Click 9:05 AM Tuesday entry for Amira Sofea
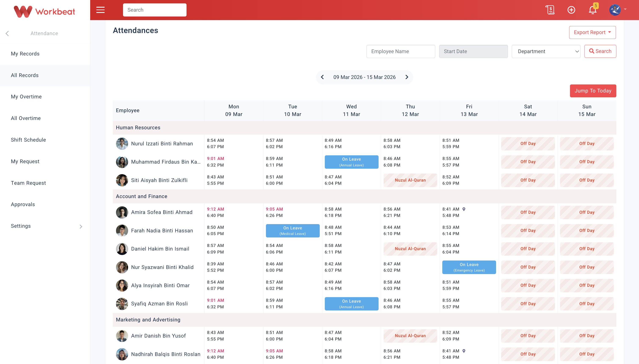 (x=274, y=209)
